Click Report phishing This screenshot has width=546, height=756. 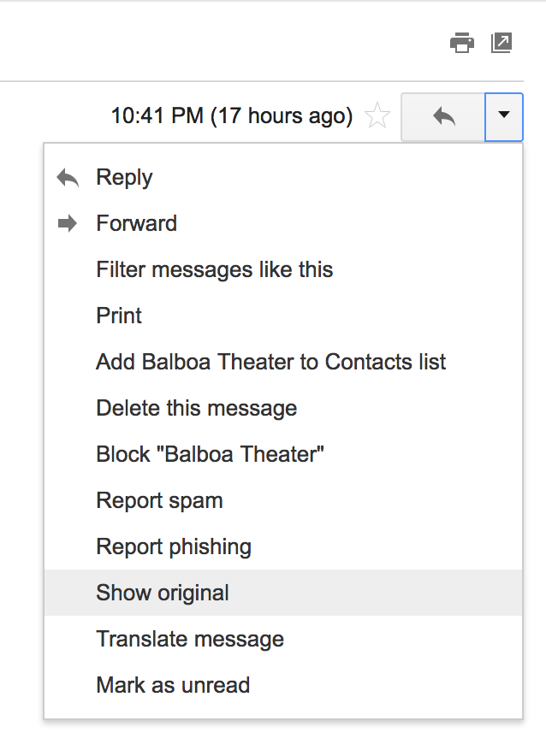tap(174, 546)
